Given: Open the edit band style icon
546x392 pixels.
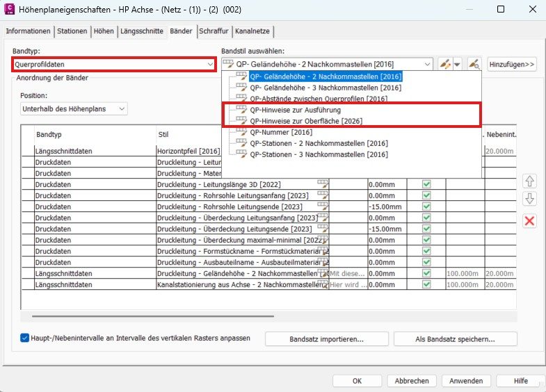Looking at the screenshot, I should coord(445,64).
